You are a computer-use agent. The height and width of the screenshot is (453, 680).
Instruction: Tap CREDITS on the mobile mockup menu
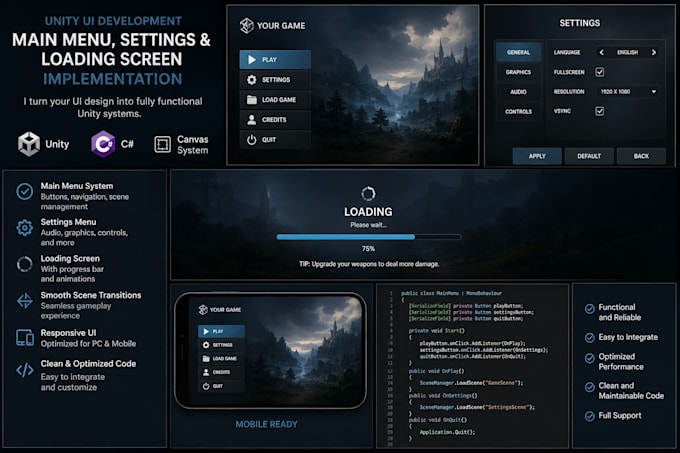click(x=222, y=372)
